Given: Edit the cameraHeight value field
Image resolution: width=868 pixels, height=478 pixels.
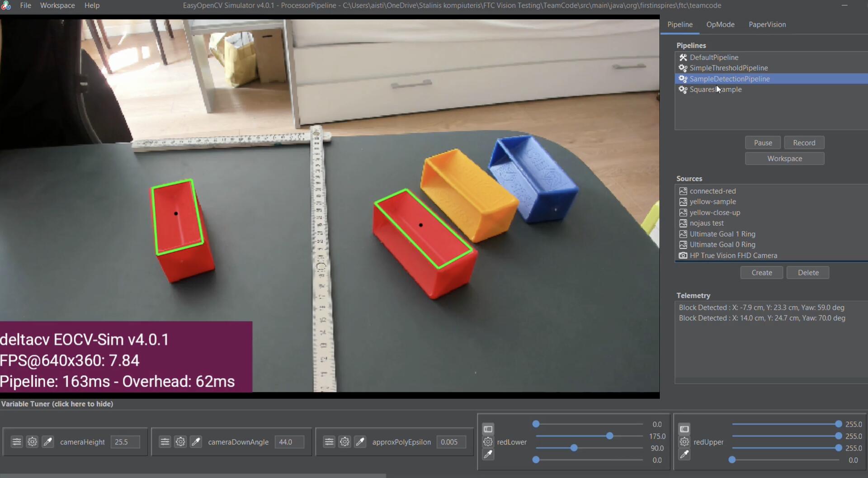Looking at the screenshot, I should click(x=125, y=442).
